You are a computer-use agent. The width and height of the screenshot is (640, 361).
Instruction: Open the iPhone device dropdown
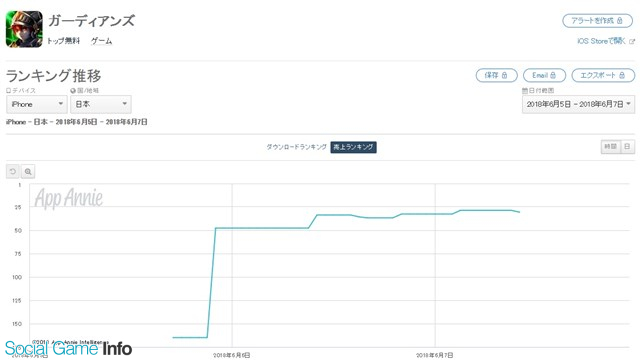click(x=37, y=104)
